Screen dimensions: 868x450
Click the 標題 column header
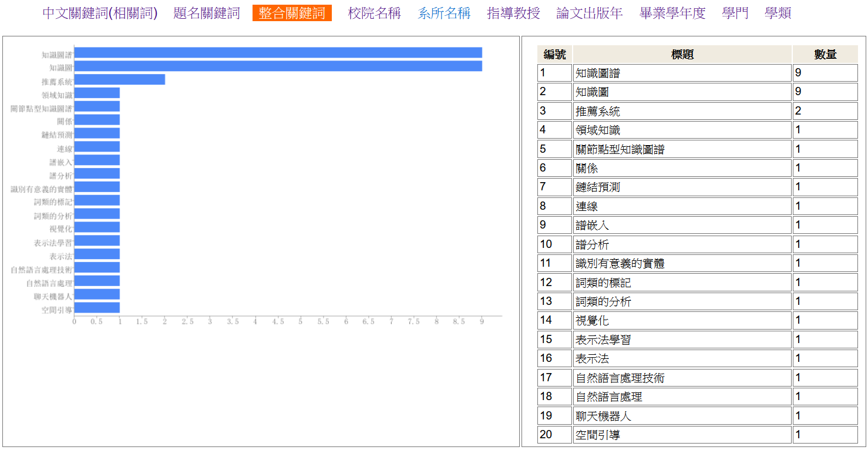[682, 54]
